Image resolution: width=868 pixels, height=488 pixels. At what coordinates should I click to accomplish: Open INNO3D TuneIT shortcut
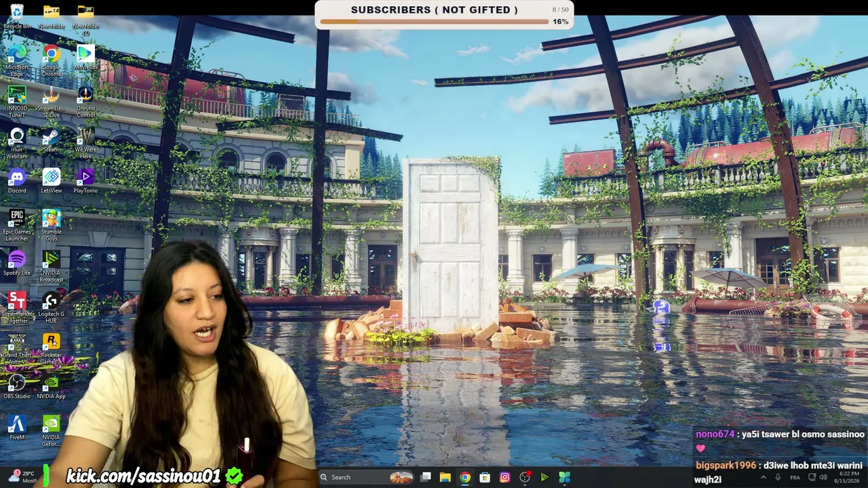point(17,102)
